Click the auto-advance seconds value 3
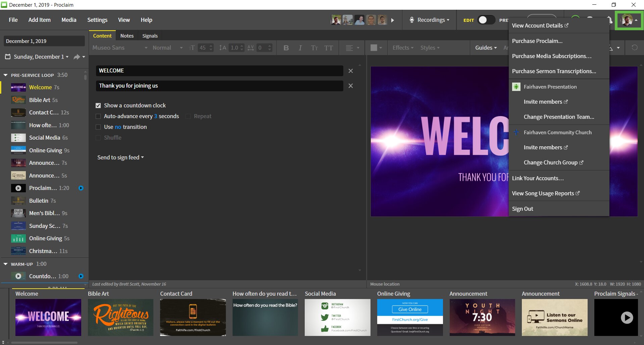 155,116
